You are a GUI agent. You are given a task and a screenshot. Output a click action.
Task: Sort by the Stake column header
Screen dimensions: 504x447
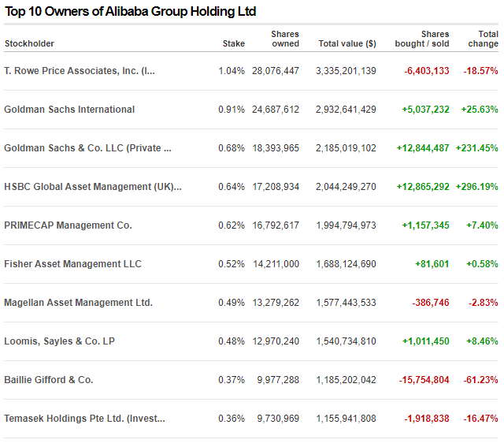tap(234, 43)
